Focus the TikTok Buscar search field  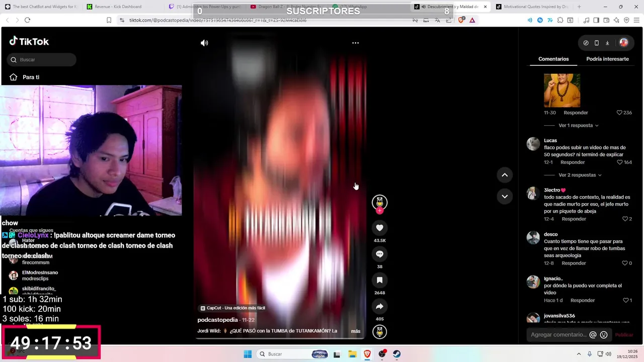[x=42, y=60]
